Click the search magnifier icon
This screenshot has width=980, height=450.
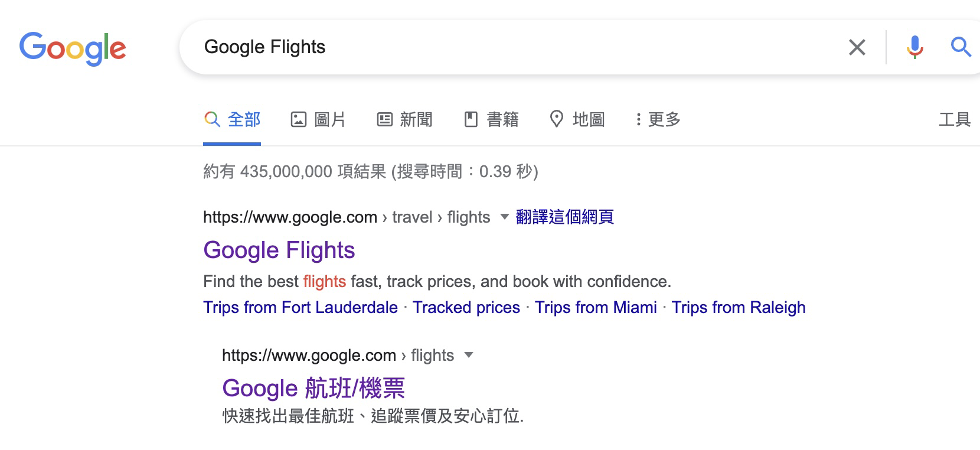pos(961,47)
